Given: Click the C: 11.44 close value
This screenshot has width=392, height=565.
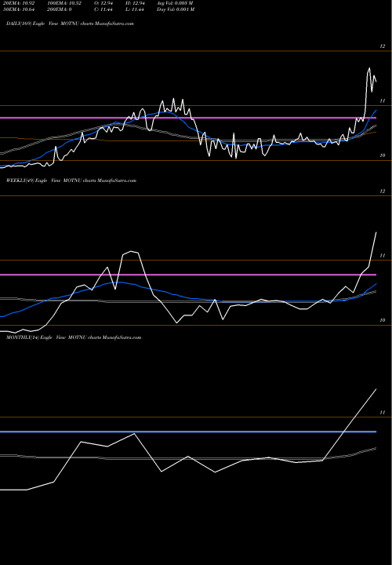Looking at the screenshot, I should coord(103,9).
